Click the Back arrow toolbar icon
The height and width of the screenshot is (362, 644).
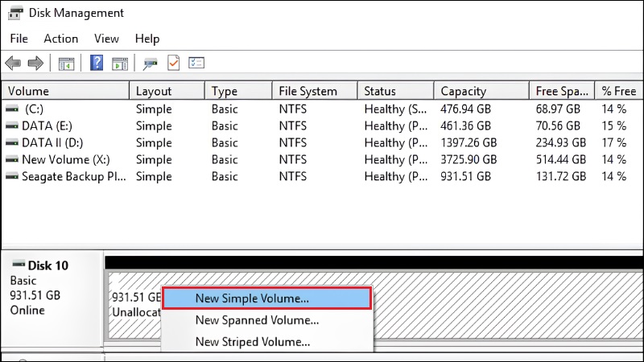click(x=13, y=64)
